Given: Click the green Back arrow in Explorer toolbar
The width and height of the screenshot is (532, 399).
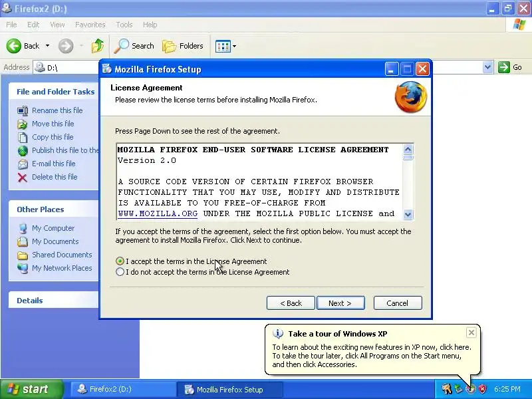Looking at the screenshot, I should click(13, 46).
